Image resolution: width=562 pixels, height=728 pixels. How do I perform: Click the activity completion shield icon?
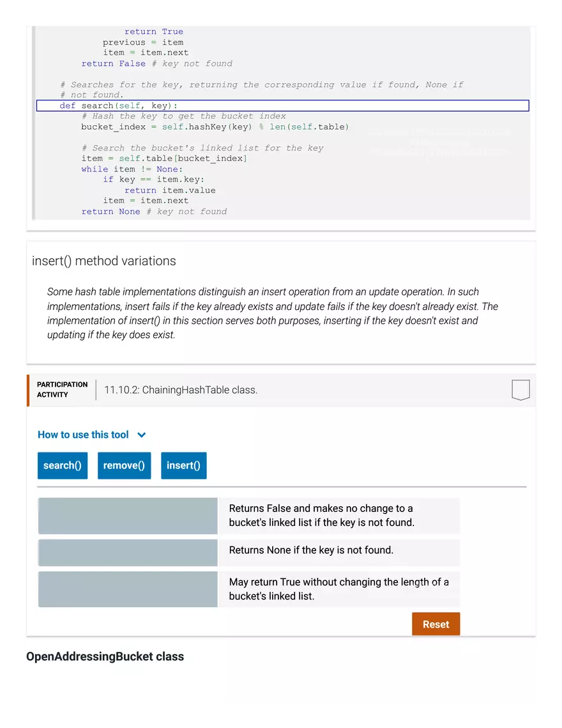[x=521, y=389]
